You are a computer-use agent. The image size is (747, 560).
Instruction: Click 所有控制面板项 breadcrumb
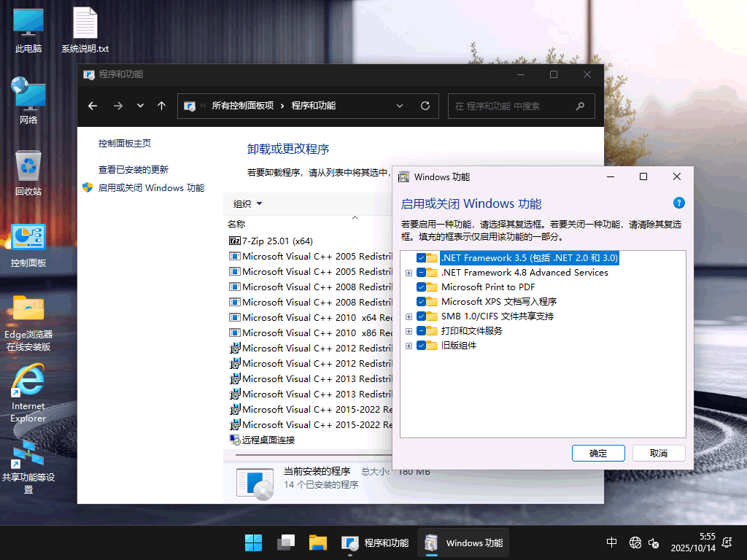tap(242, 106)
